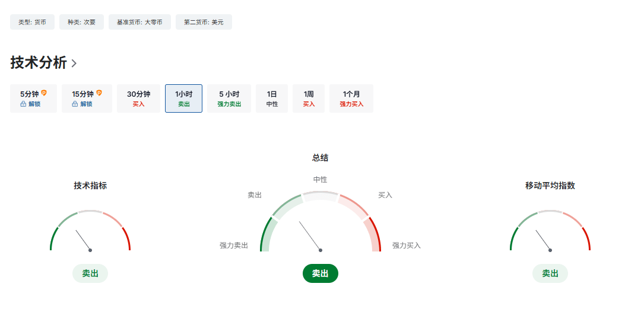Switch to the 1个月 timeframe tab

(351, 98)
